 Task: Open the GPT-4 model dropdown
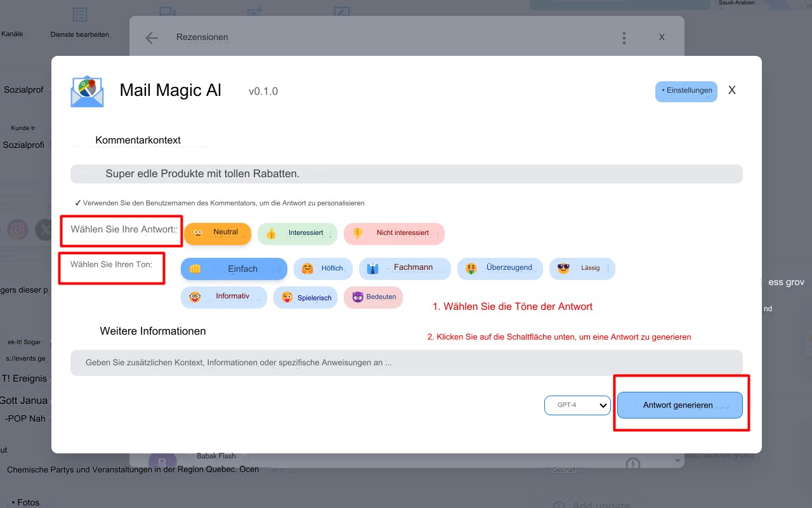click(x=577, y=405)
